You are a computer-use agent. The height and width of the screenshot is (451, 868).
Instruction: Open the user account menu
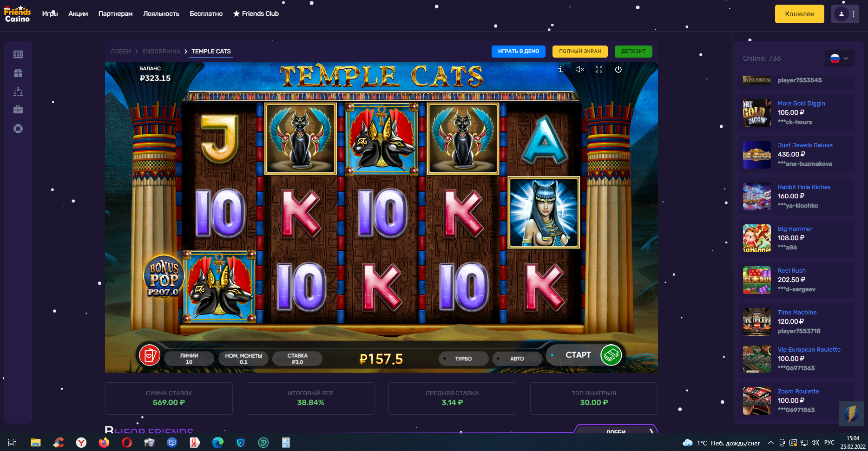pyautogui.click(x=845, y=14)
